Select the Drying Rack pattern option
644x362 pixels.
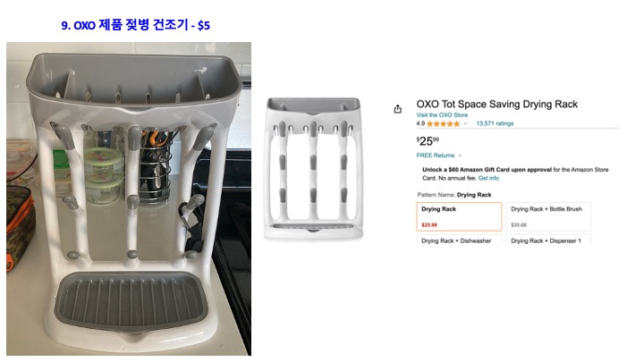(460, 215)
